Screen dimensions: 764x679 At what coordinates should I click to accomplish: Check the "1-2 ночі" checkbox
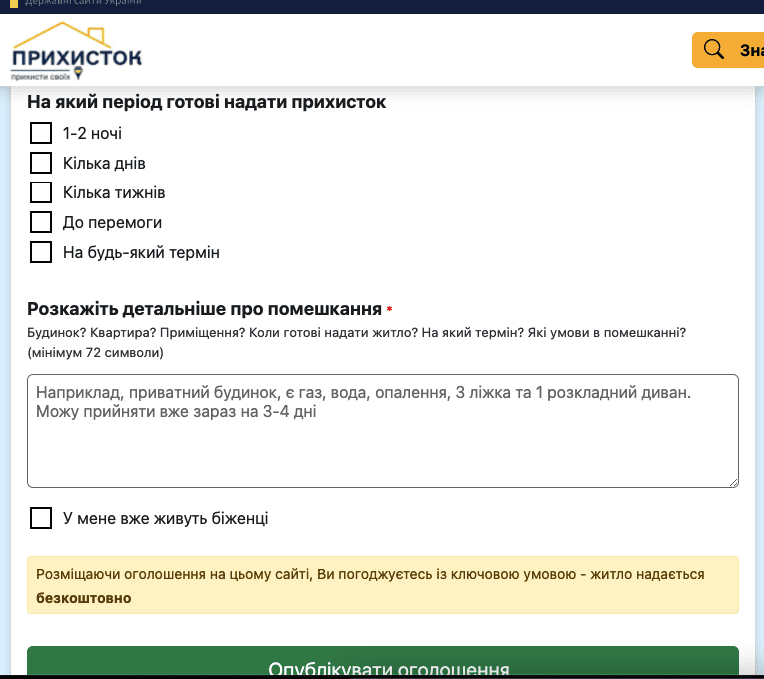click(41, 133)
